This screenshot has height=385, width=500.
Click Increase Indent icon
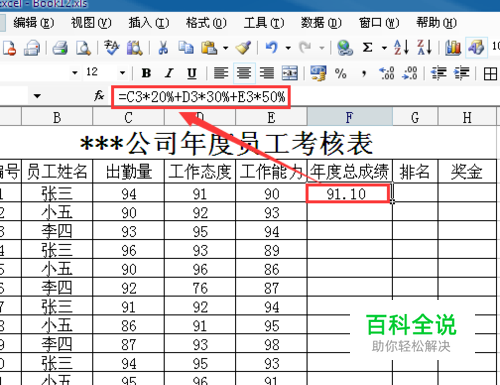pyautogui.click(x=461, y=73)
